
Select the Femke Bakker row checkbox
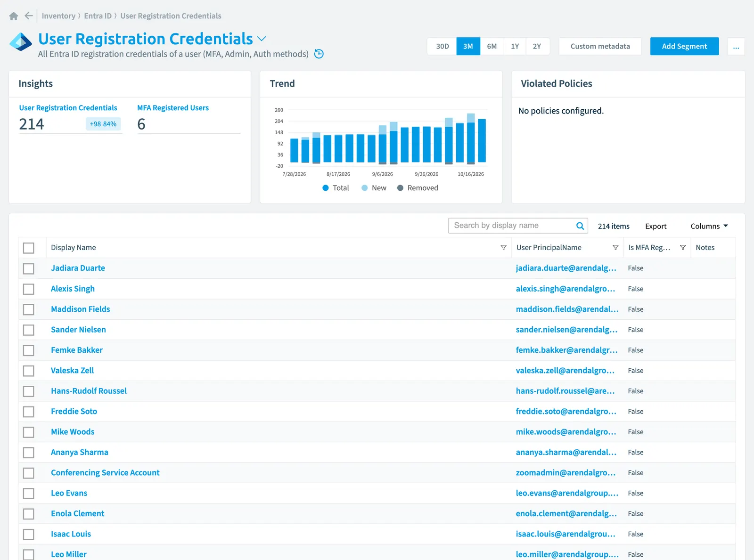[29, 350]
